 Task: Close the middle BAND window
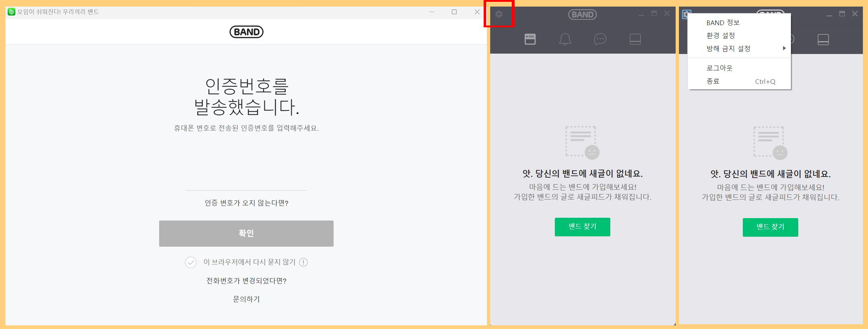click(667, 14)
